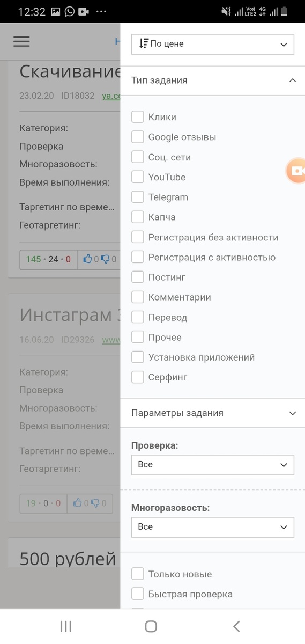The height and width of the screenshot is (644, 305).
Task: Click thumbs up icon on Инстаграм task
Action: pos(78,503)
